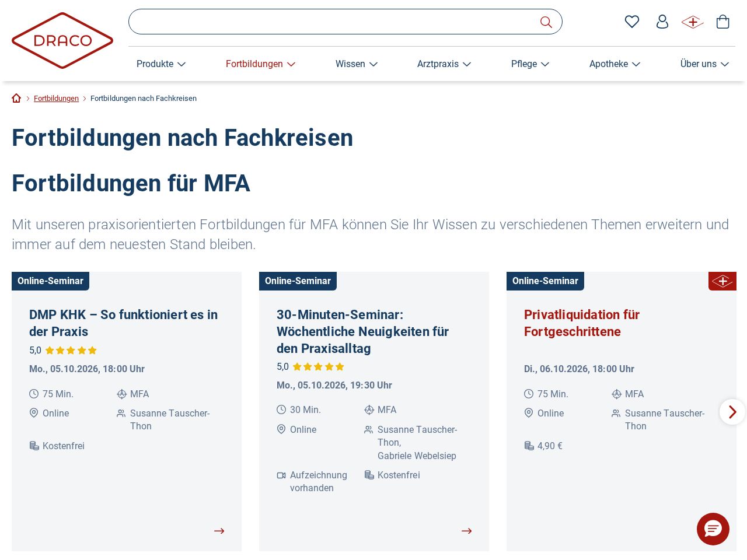The image size is (747, 560).
Task: Open Privatliquidation für Fortgeschrittene seminar
Action: click(582, 323)
